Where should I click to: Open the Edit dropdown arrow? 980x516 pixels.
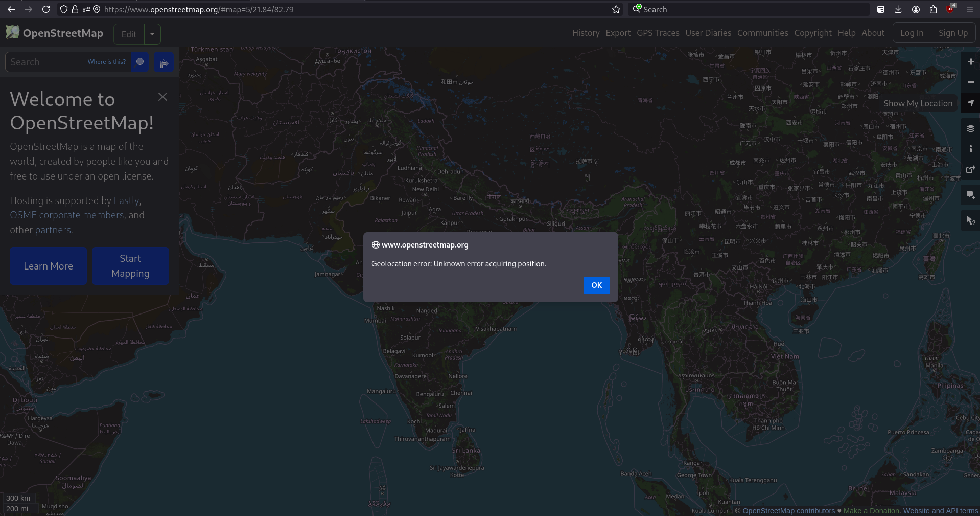coord(152,34)
